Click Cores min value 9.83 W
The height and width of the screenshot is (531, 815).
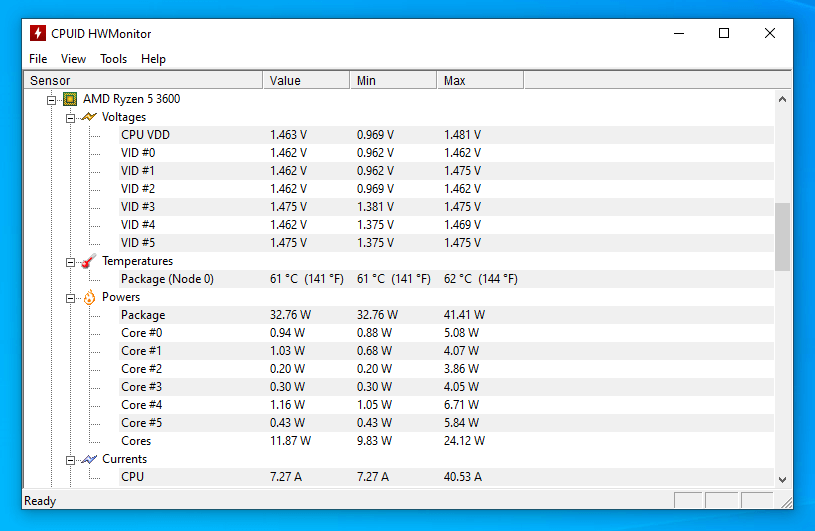click(x=374, y=441)
